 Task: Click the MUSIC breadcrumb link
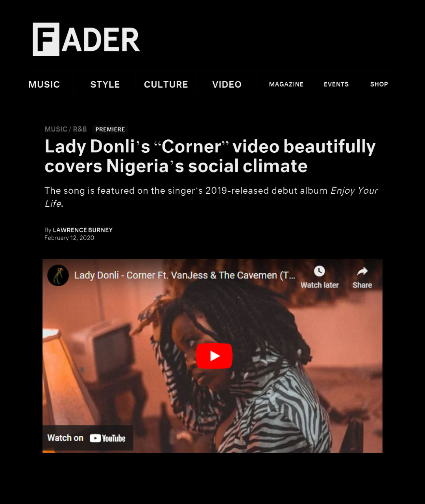(56, 129)
